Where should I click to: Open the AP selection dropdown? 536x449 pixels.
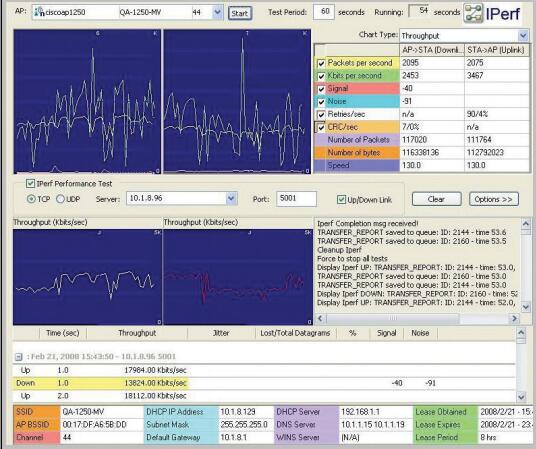[217, 13]
